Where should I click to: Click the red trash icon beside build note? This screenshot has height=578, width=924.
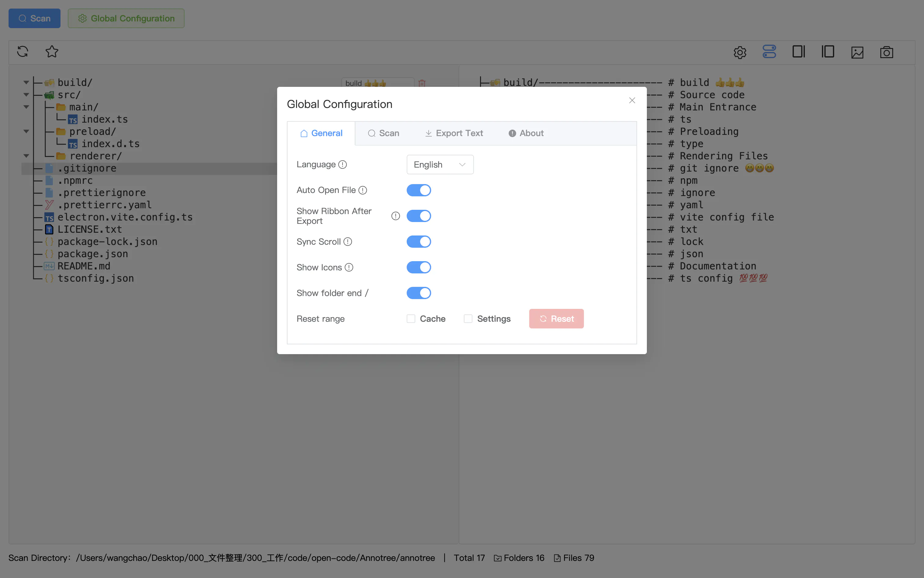click(x=422, y=83)
